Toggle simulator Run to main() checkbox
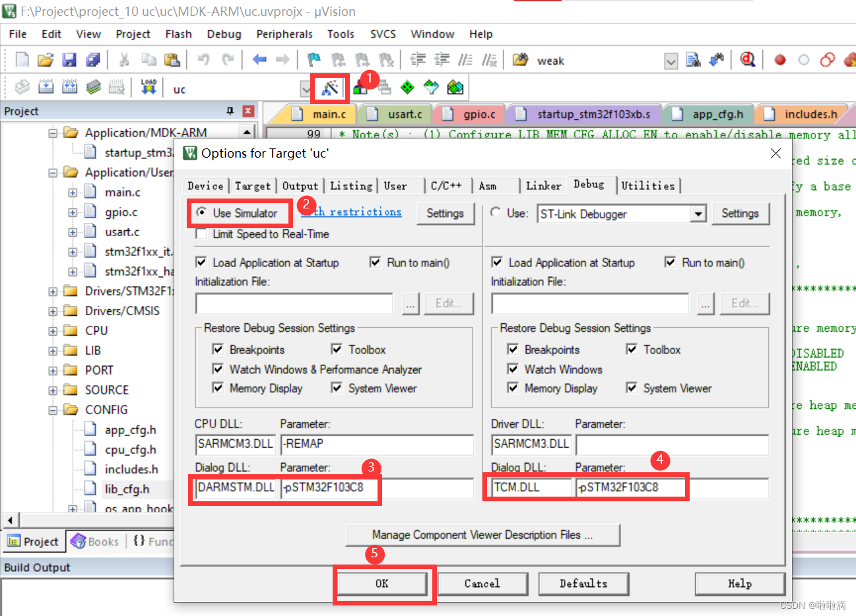 [x=376, y=262]
